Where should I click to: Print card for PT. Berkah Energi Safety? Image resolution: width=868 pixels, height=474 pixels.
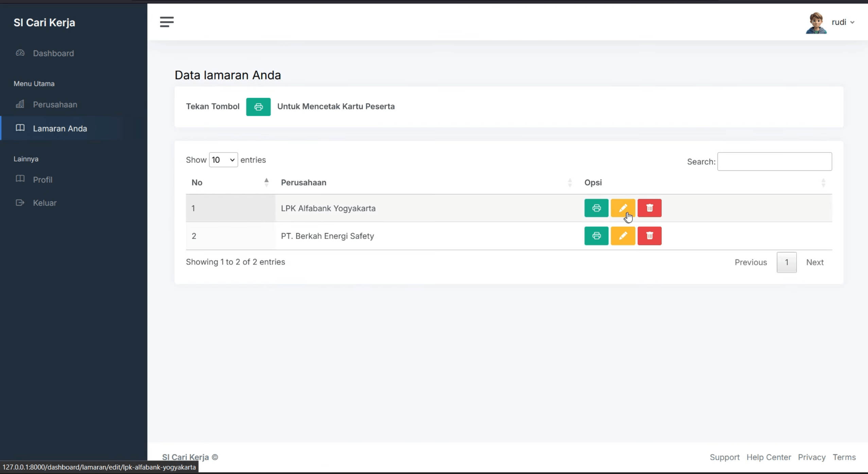point(596,236)
